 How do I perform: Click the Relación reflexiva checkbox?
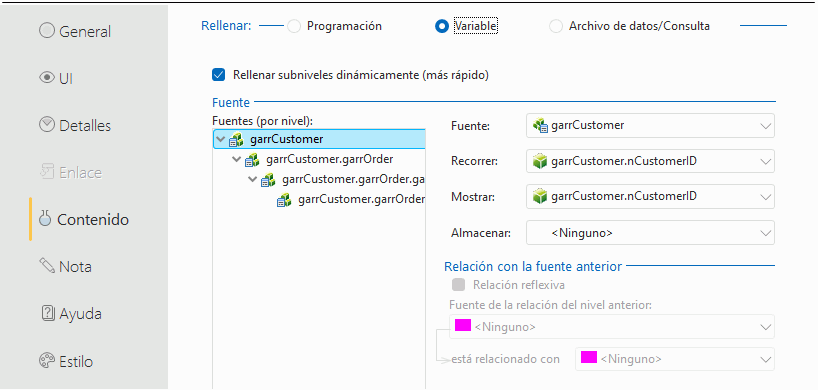tap(459, 285)
